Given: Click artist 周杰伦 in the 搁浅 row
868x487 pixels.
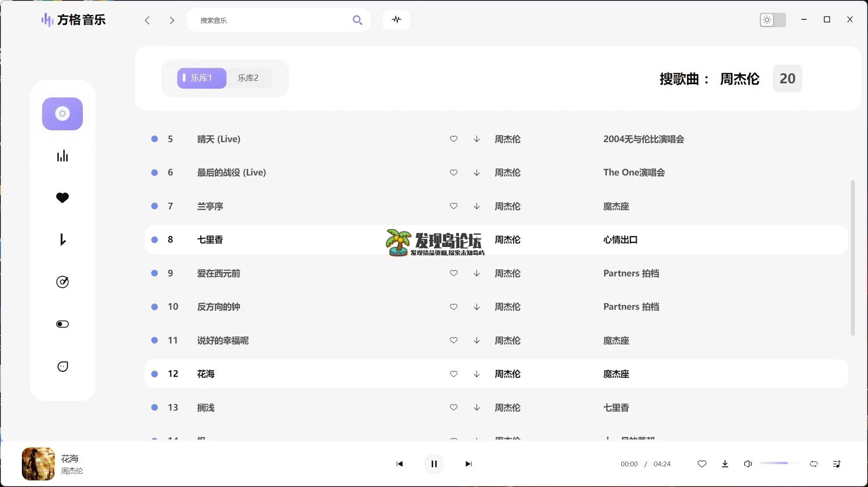Looking at the screenshot, I should click(508, 408).
